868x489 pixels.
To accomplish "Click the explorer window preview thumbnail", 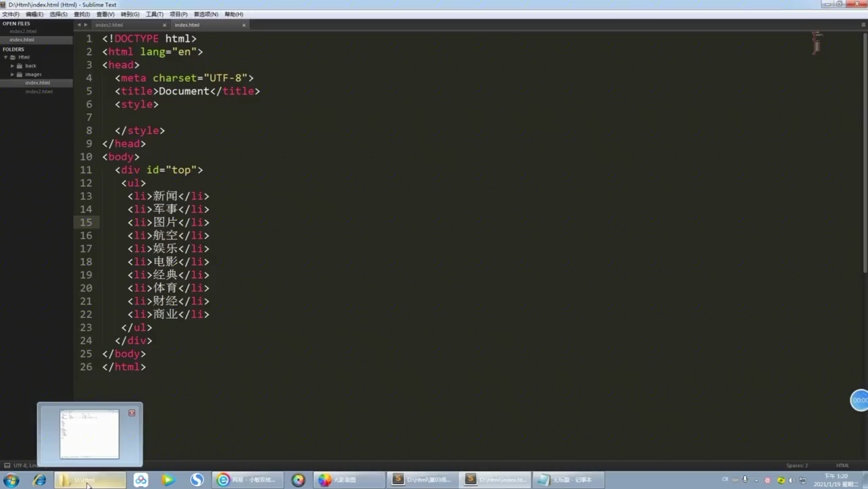I will click(x=90, y=434).
